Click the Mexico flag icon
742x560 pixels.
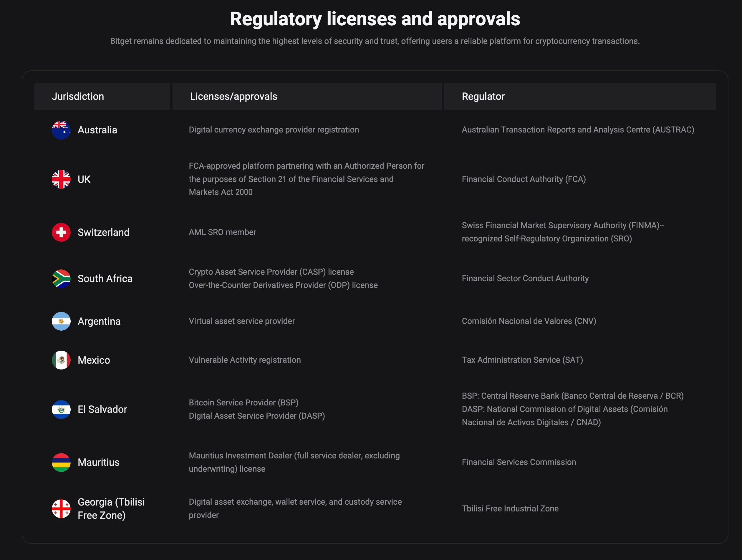(61, 360)
